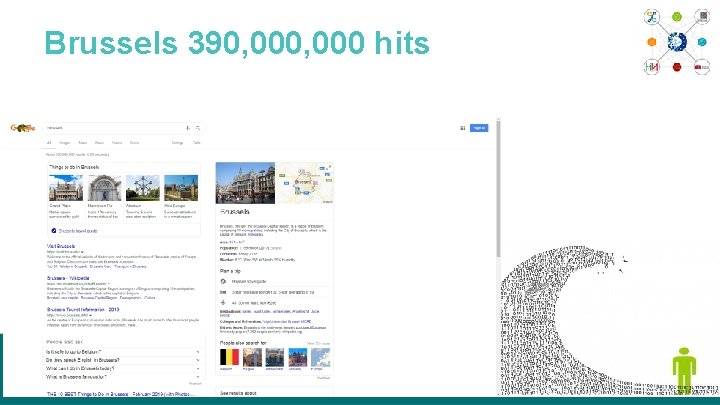This screenshot has height=405, width=720.
Task: Open the Brussels - Wikipedia result
Action: (x=68, y=278)
